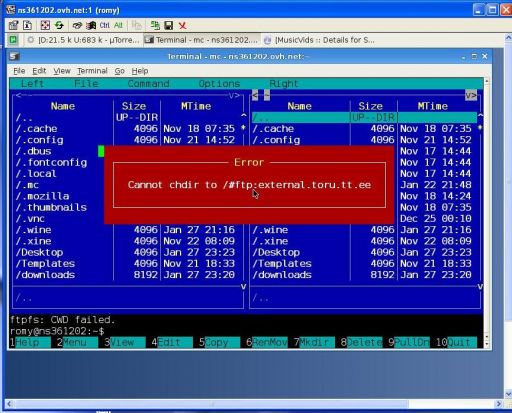Open new connection icon in toolbar
The width and height of the screenshot is (512, 413).
[x=155, y=25]
